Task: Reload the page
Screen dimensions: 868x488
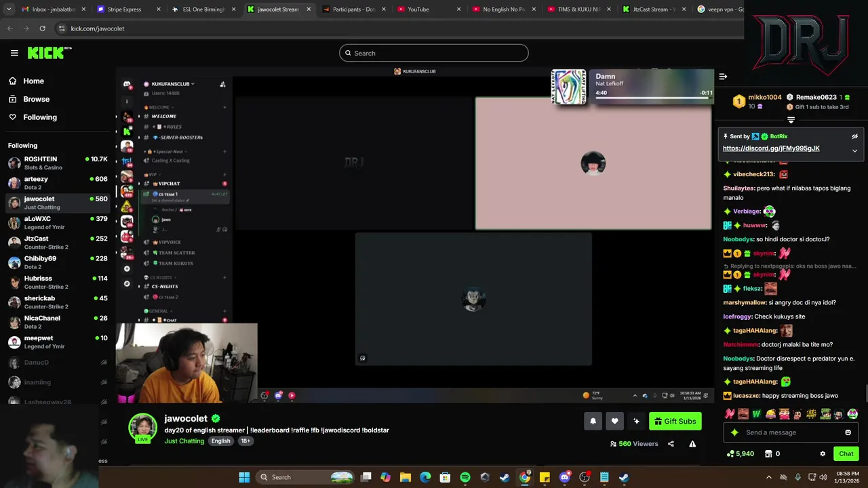Action: (42, 28)
